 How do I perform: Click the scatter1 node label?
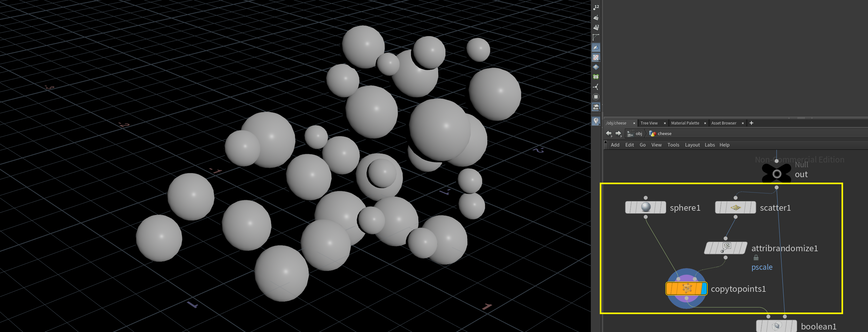tap(775, 208)
